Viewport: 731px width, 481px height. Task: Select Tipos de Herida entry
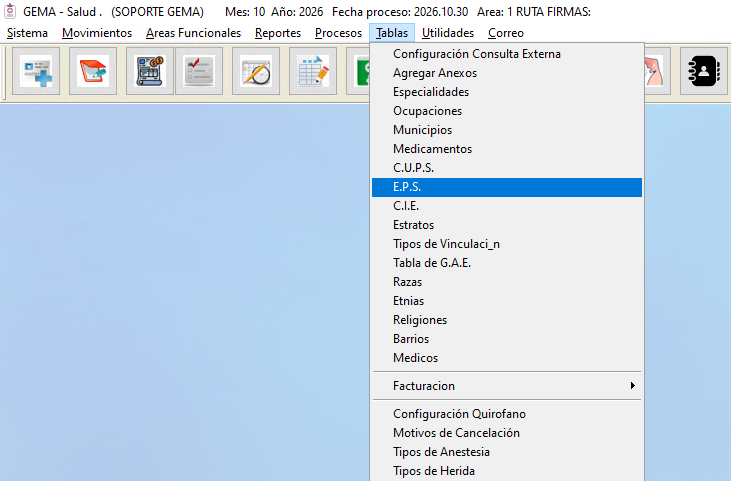coord(507,471)
